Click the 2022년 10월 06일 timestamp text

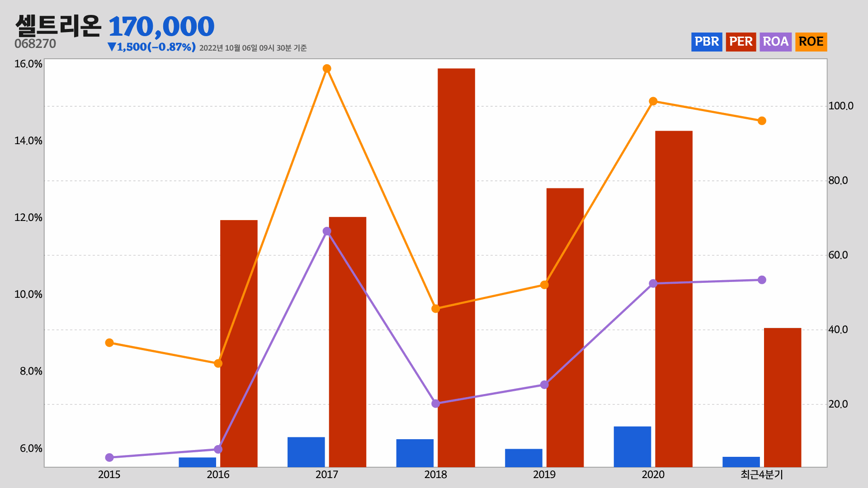pos(253,48)
